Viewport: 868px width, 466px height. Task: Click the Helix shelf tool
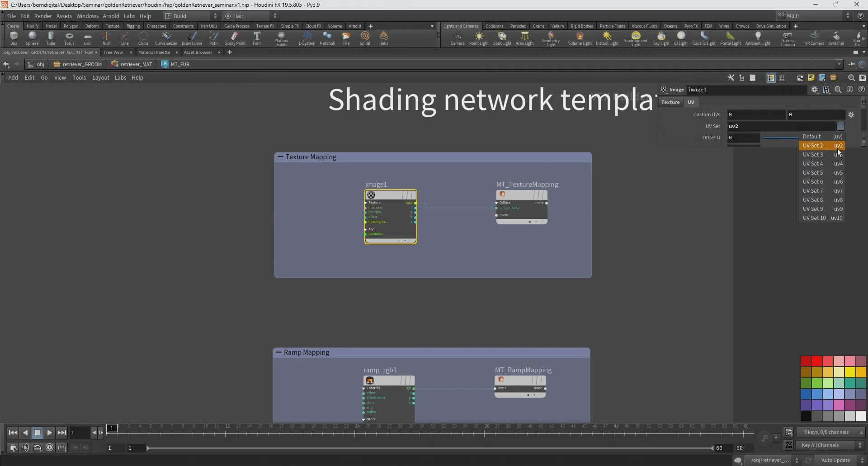383,38
